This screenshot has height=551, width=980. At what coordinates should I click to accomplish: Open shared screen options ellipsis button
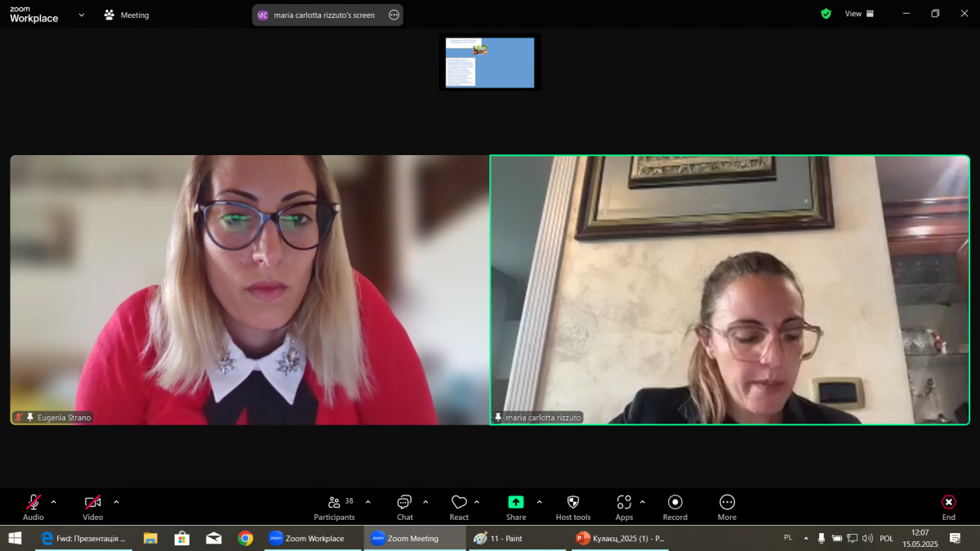tap(394, 15)
